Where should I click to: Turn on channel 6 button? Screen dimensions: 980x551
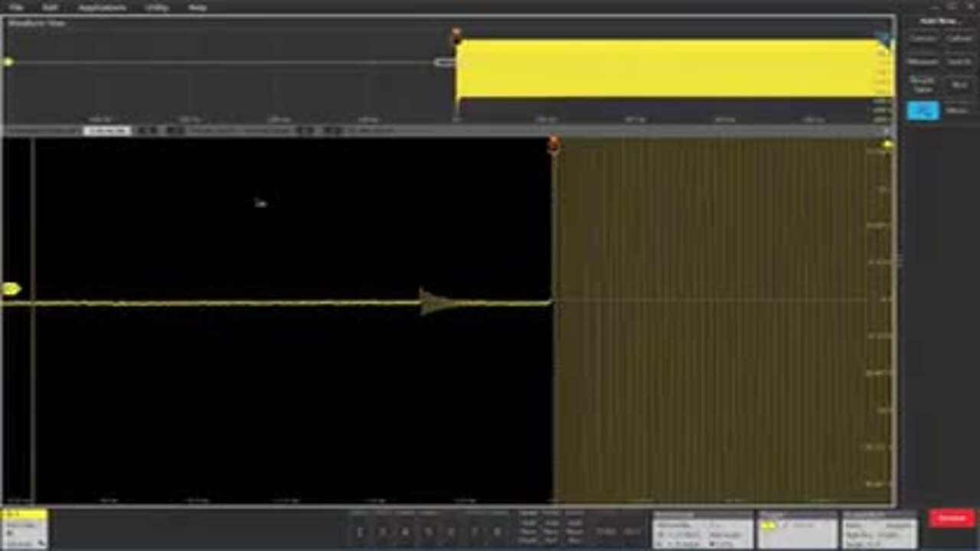pos(452,532)
